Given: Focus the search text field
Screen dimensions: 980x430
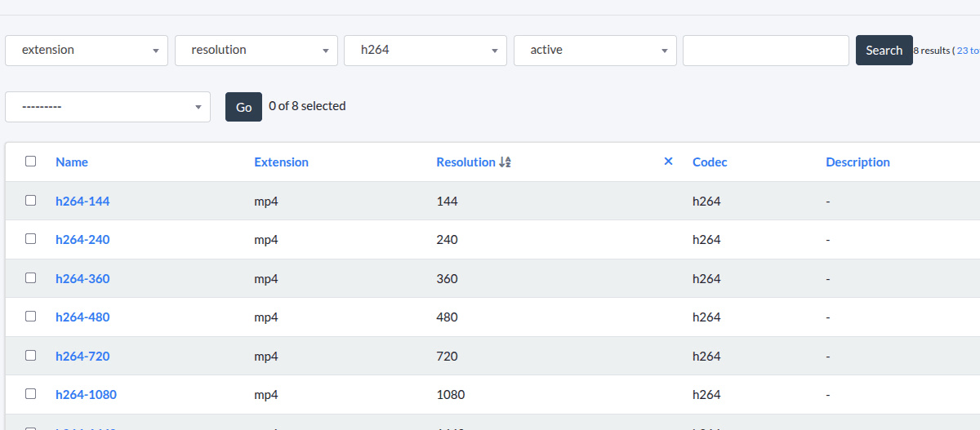Looking at the screenshot, I should 765,51.
